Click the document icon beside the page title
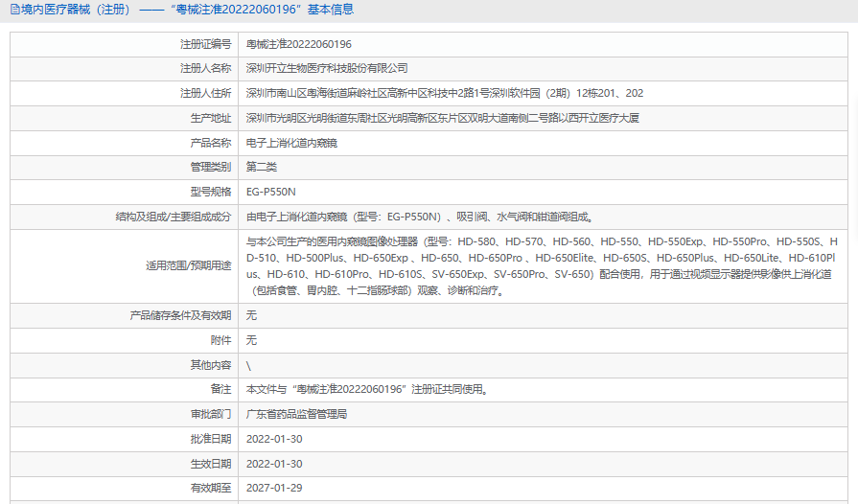The image size is (858, 504). click(x=14, y=10)
